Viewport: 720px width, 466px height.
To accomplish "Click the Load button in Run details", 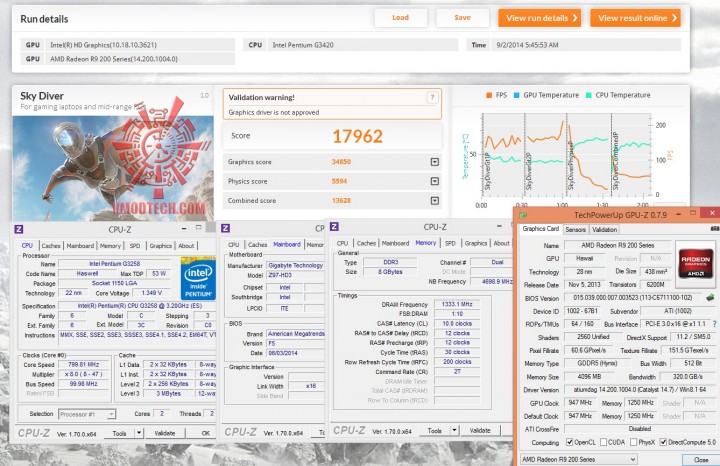I will [400, 17].
